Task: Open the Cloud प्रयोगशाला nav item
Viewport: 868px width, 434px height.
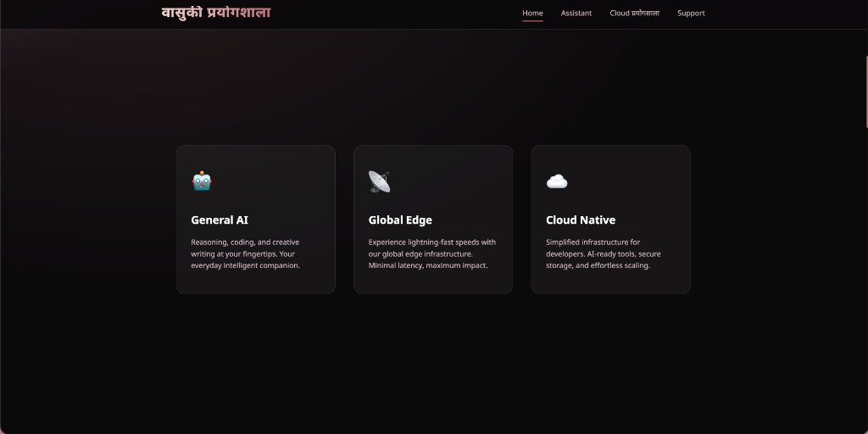Action: (x=634, y=14)
